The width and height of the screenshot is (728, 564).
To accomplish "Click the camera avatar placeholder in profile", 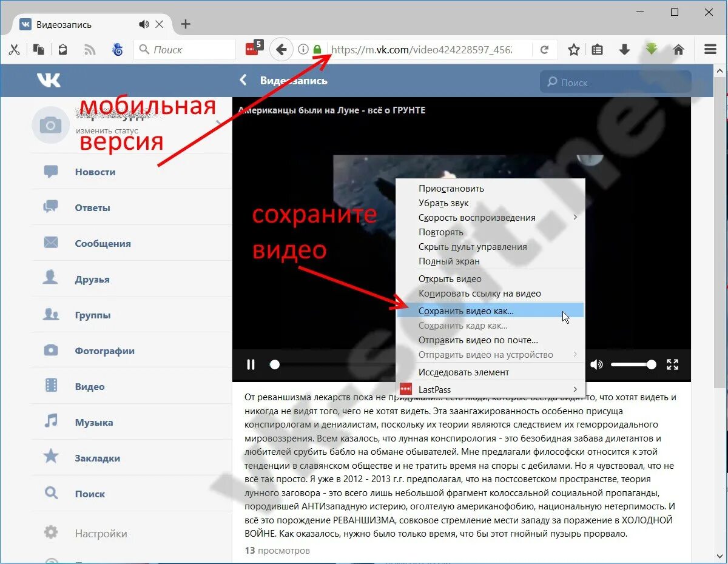I will (50, 125).
